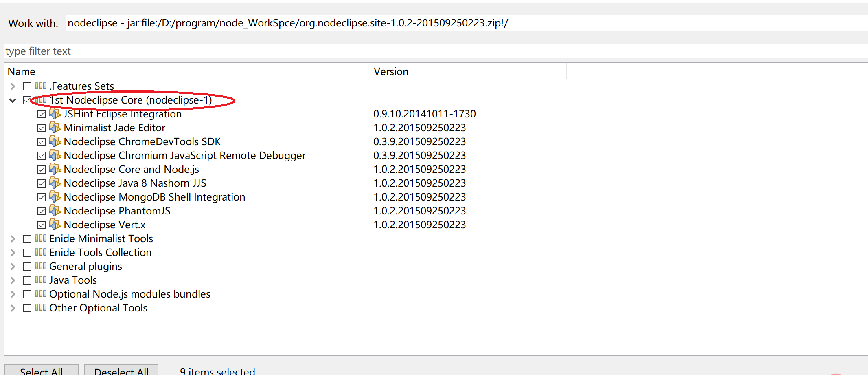This screenshot has height=375, width=868.
Task: Click the type filter text field
Action: pos(436,51)
